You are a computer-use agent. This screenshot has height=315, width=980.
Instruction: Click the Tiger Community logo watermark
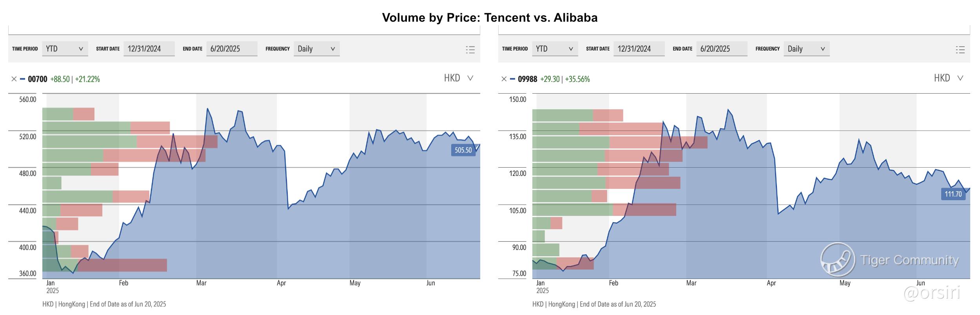pos(838,259)
